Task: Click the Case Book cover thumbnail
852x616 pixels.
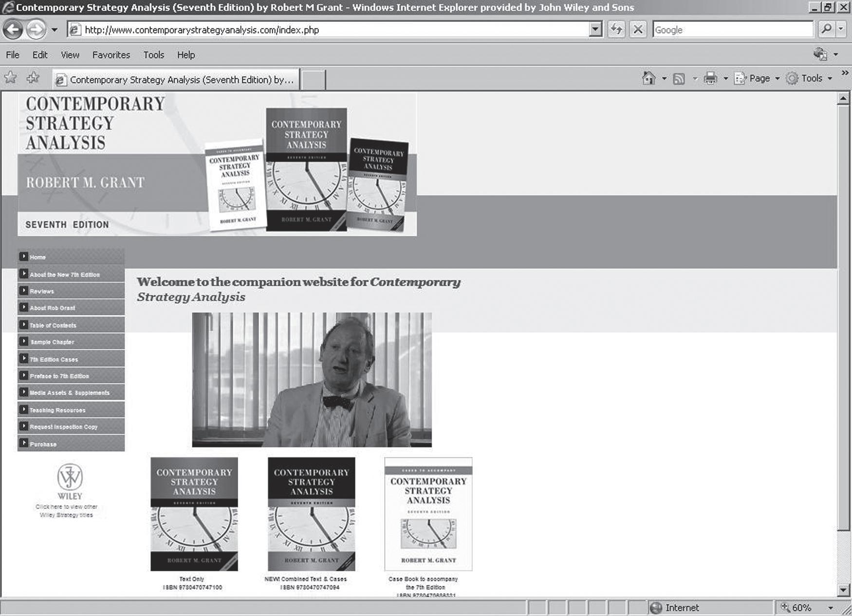Action: coord(428,514)
